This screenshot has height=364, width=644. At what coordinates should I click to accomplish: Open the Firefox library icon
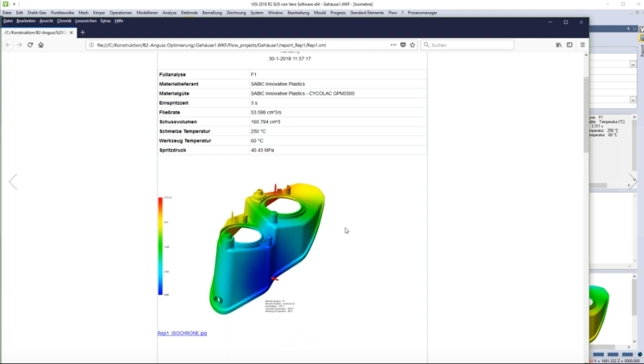tap(559, 45)
